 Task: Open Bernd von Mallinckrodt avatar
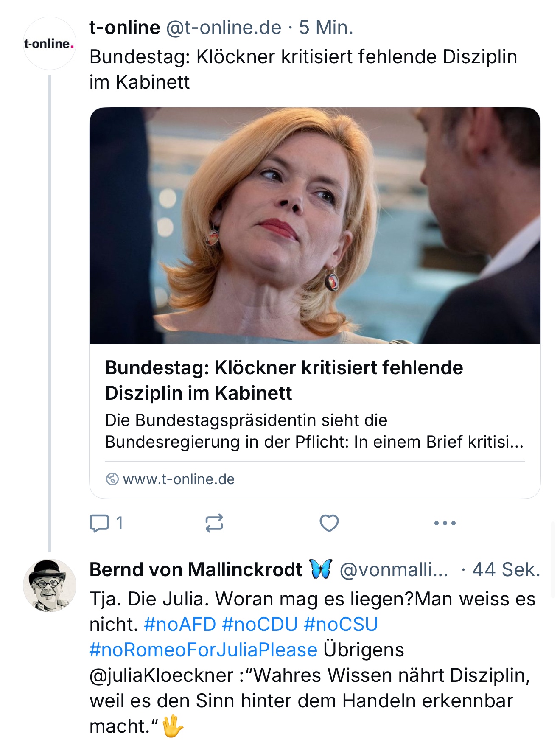coord(50,586)
